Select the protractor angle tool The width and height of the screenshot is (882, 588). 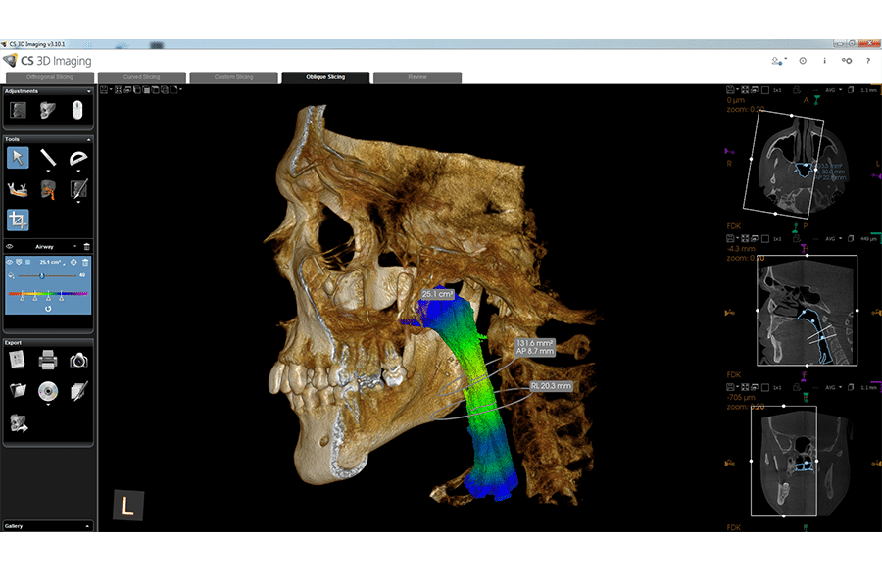(78, 158)
